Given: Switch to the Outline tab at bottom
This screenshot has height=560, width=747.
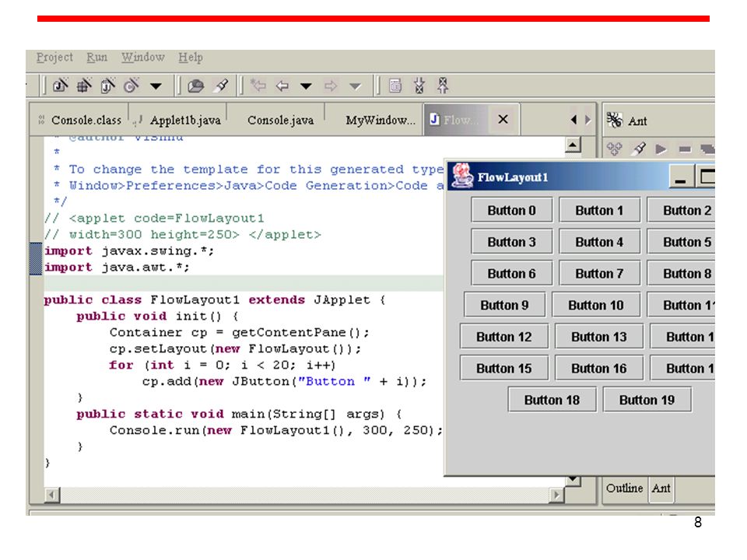Looking at the screenshot, I should pyautogui.click(x=625, y=488).
